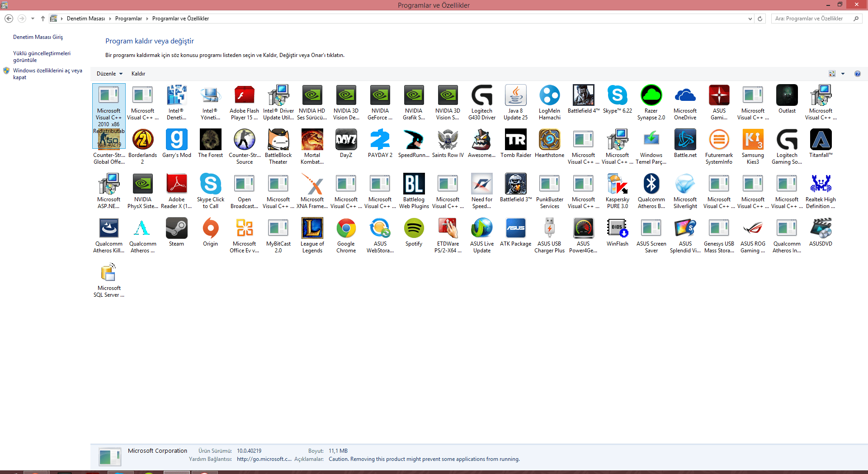The image size is (868, 474).
Task: Open Windows özelliklerini aç veya kapat
Action: click(48, 74)
